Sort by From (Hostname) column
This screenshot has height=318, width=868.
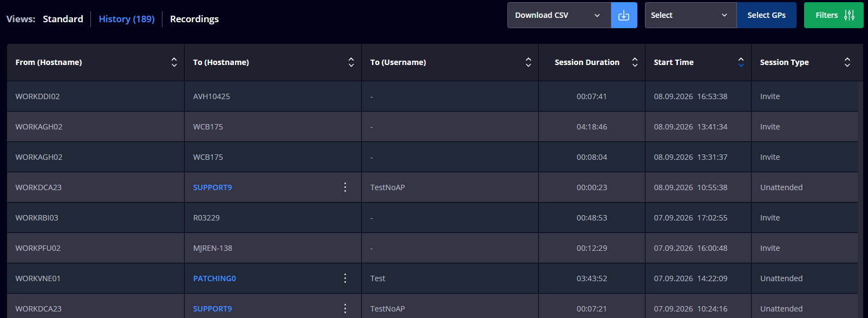coord(174,62)
